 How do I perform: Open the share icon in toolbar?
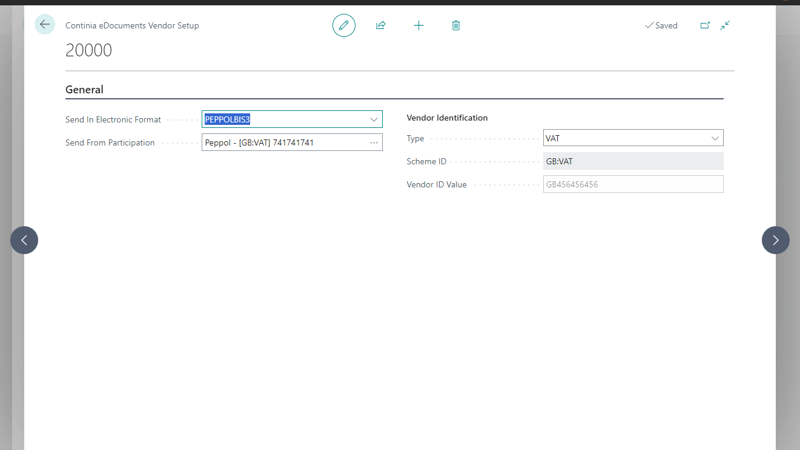[x=381, y=25]
